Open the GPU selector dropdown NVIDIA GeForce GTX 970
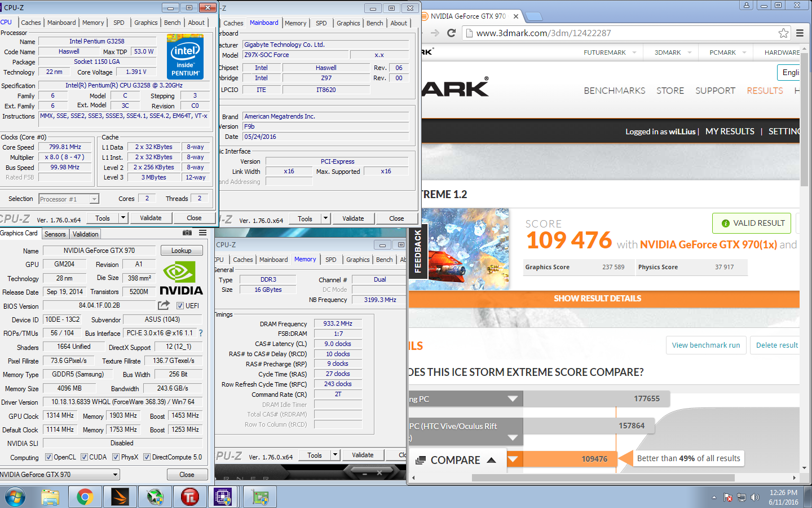 tap(60, 475)
